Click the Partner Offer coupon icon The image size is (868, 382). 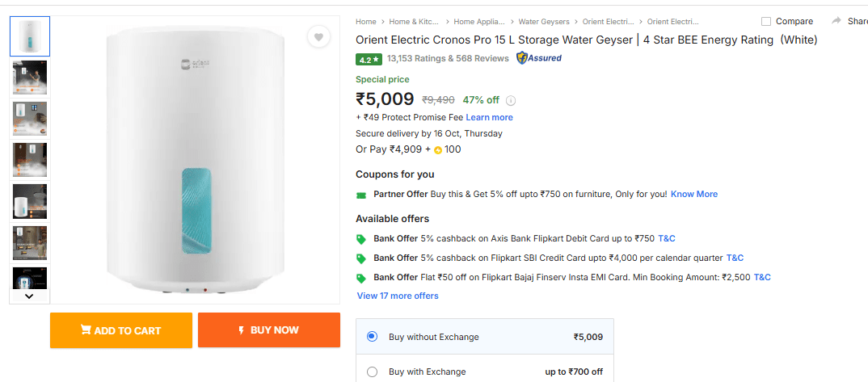(x=361, y=195)
